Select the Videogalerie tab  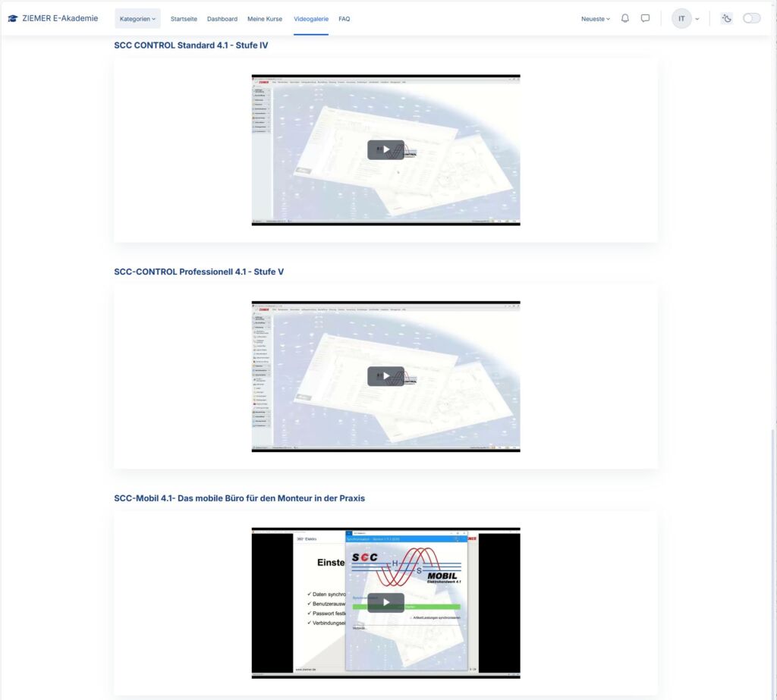click(311, 19)
